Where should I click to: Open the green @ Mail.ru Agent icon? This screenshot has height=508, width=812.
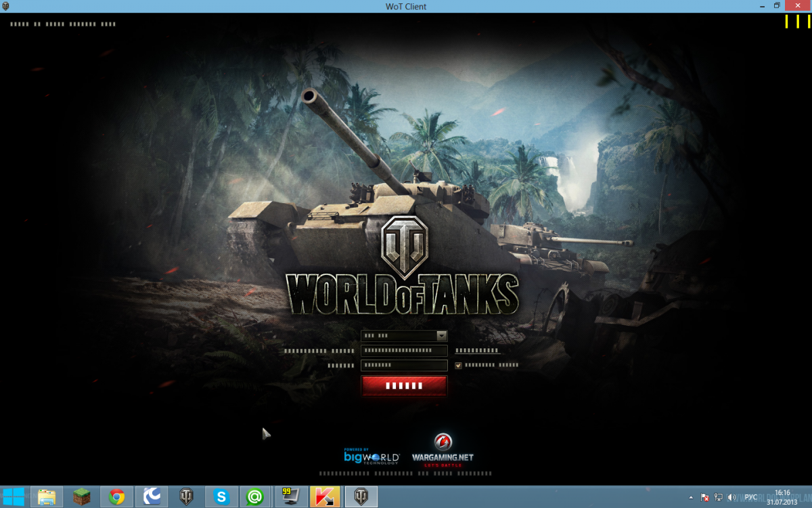[256, 496]
